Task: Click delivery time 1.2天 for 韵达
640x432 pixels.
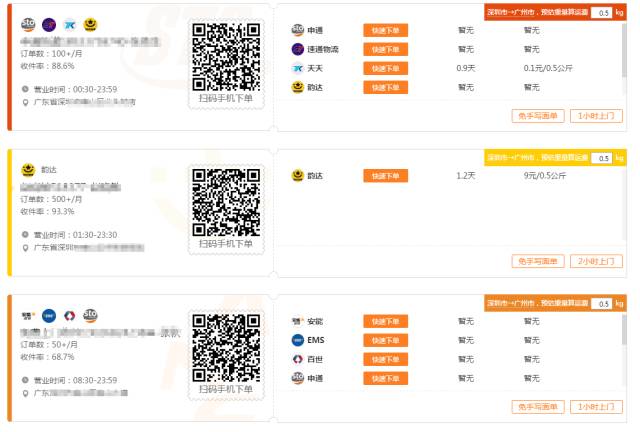Action: [466, 176]
